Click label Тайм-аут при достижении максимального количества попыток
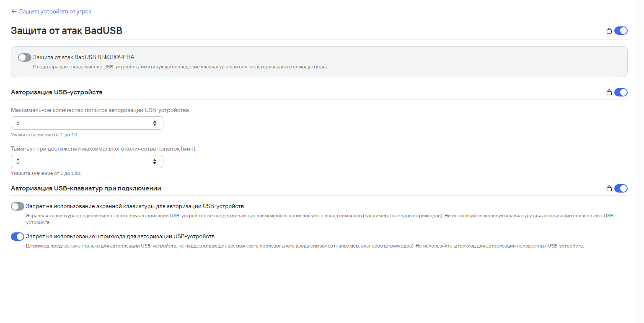Viewport: 644px width, 323px height. (x=103, y=149)
